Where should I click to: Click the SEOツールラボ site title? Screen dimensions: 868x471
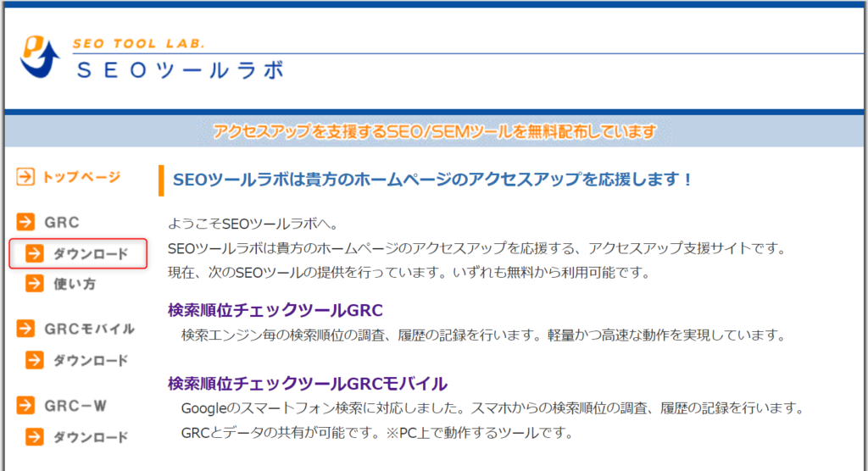(x=181, y=70)
